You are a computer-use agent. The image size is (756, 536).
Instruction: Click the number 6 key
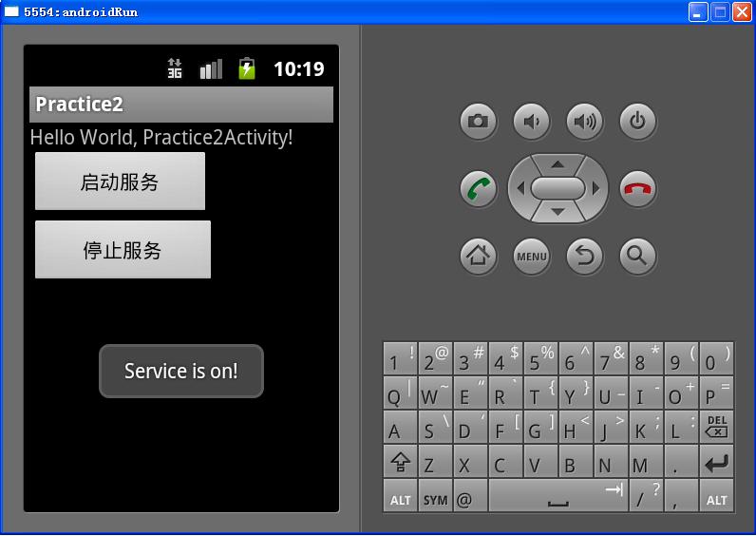(576, 358)
